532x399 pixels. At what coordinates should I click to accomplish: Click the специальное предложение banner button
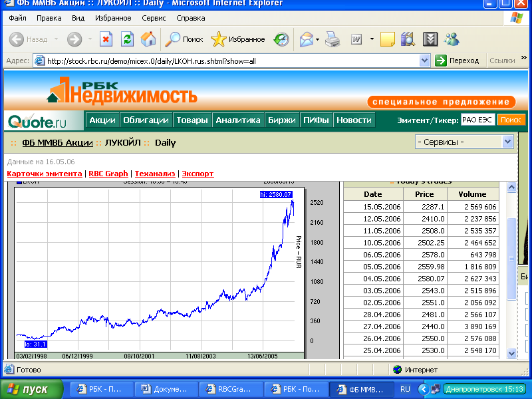coord(442,102)
